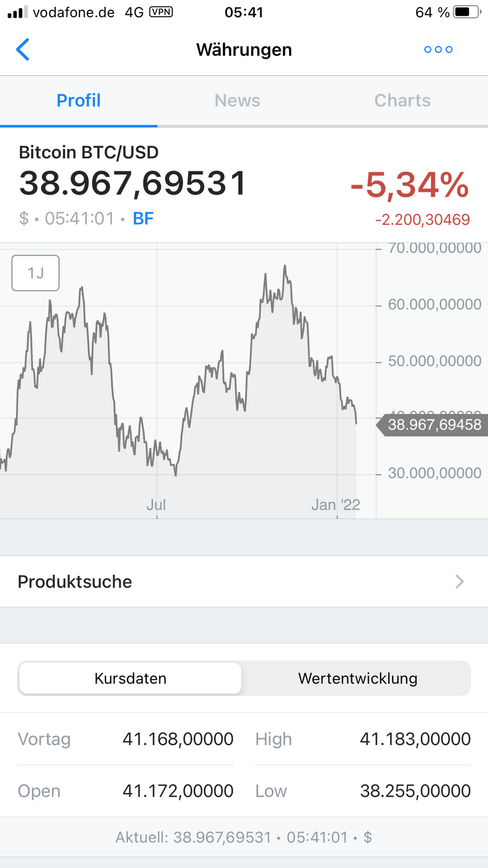Switch to the News tab

pos(237,100)
